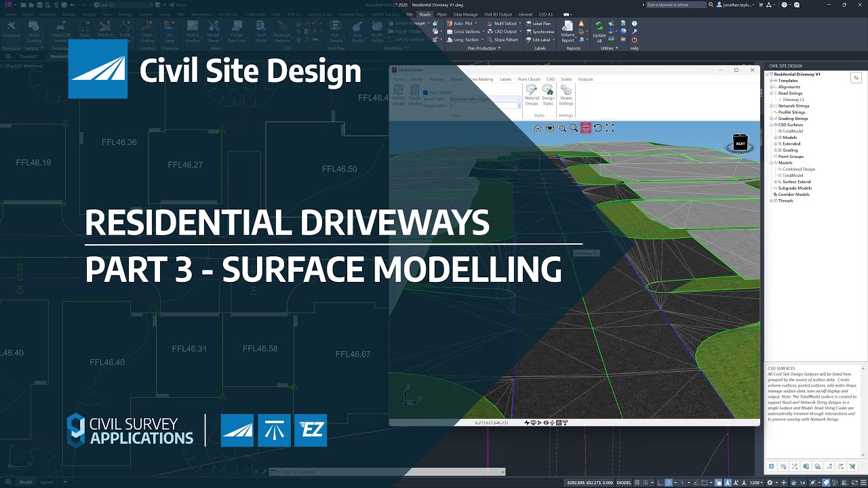
Task: Expand the Templates tree node
Action: click(771, 81)
